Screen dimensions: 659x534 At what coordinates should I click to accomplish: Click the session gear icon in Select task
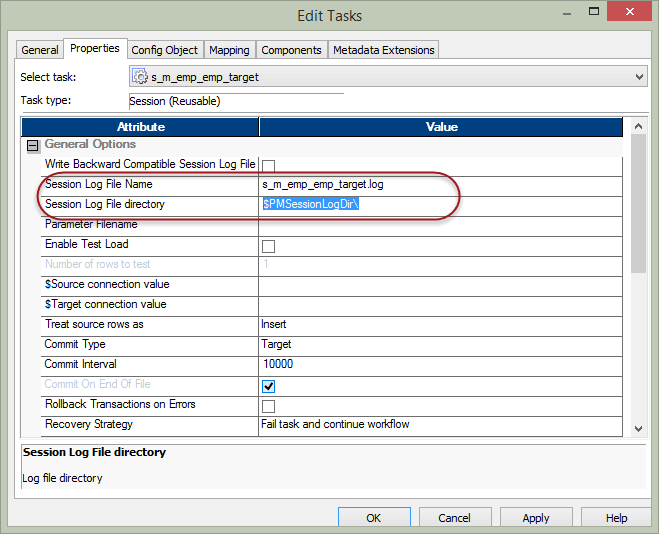pos(140,77)
